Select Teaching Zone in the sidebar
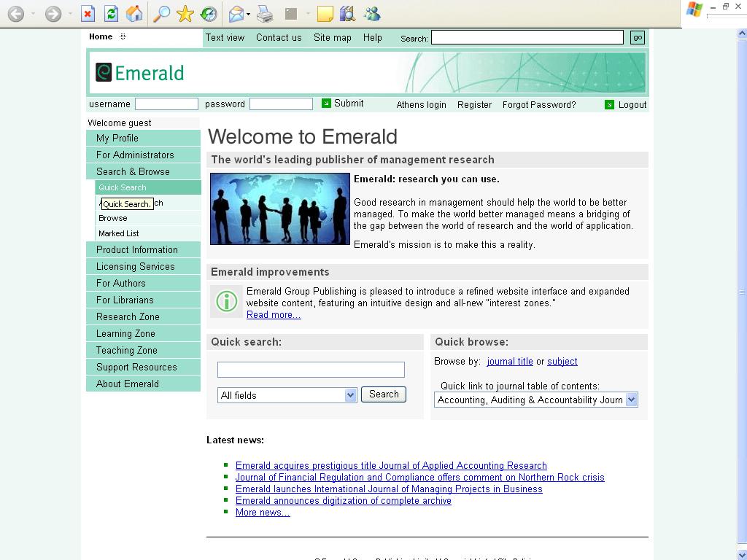 click(144, 350)
